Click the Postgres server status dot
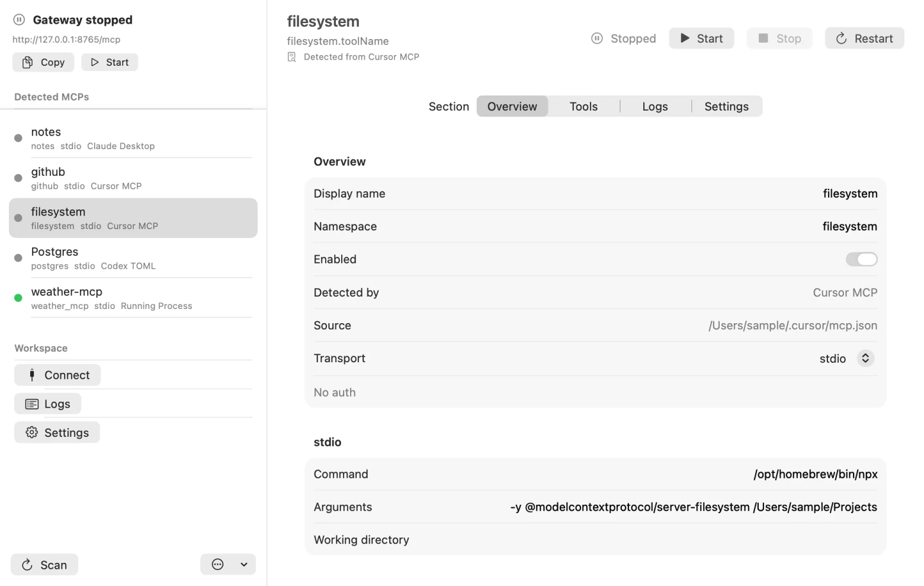Viewport: 924px width, 586px height. 18,258
